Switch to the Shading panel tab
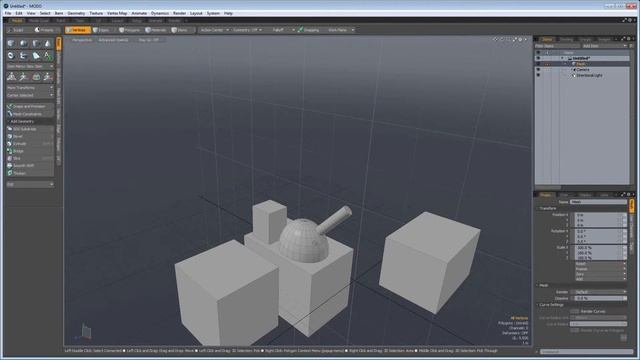 [x=566, y=39]
